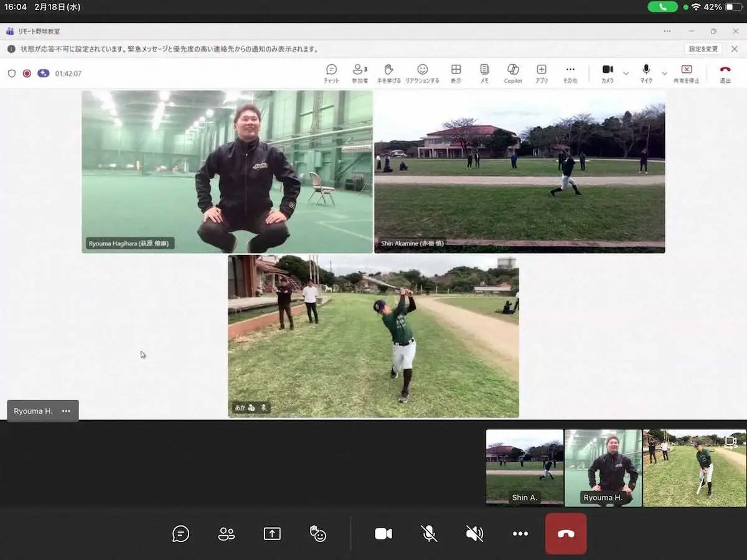This screenshot has width=747, height=560.
Task: Click the 共有を停止 stop sharing icon
Action: pos(686,73)
